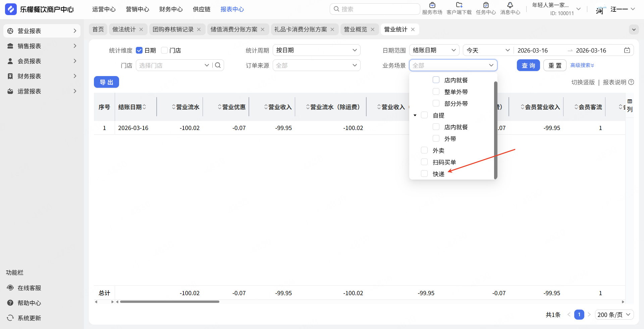The height and width of the screenshot is (329, 644).
Task: Open the 消息中心 notification bell
Action: point(510,5)
